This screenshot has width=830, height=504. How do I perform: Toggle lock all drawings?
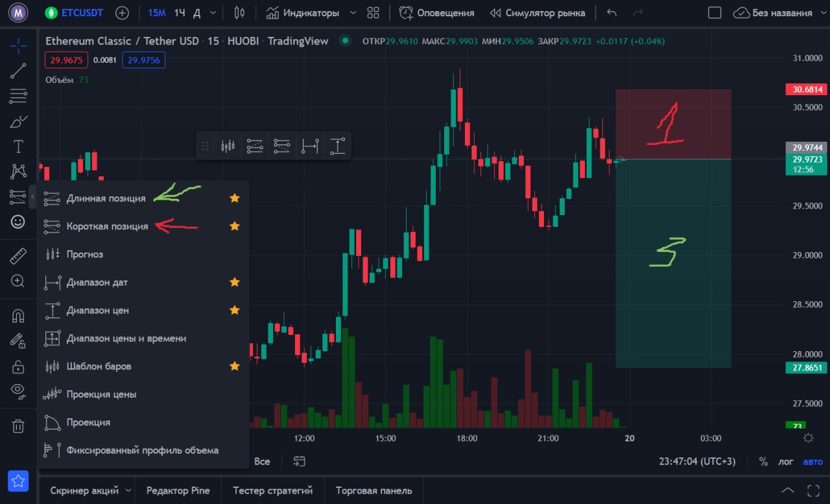(18, 366)
